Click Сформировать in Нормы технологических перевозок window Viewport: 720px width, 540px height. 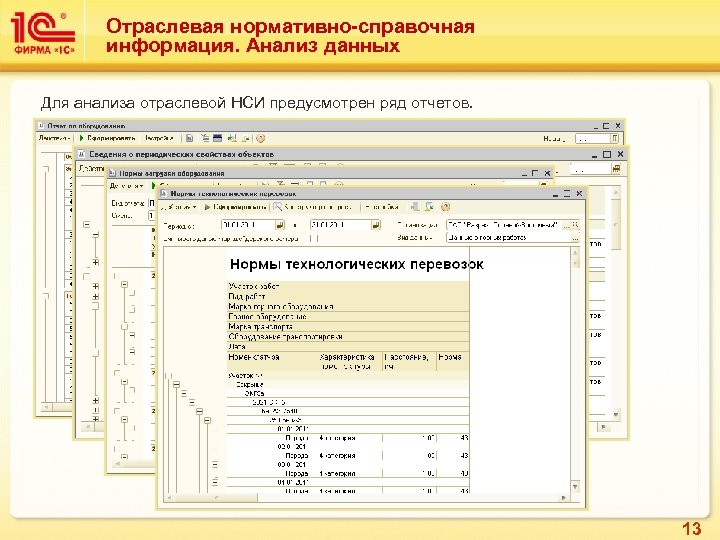click(240, 207)
